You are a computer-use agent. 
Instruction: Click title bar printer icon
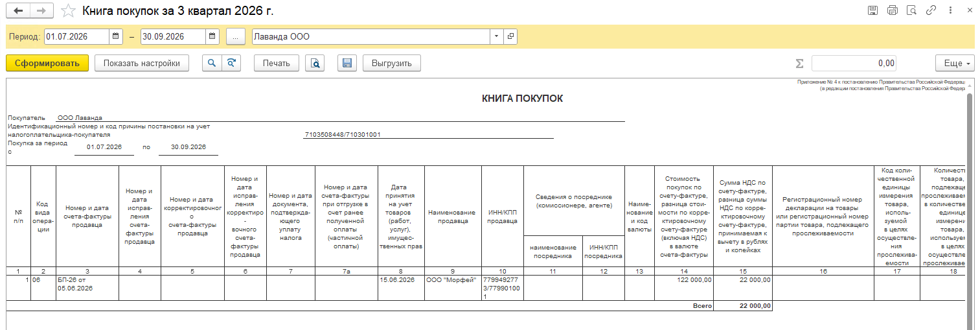coord(893,10)
